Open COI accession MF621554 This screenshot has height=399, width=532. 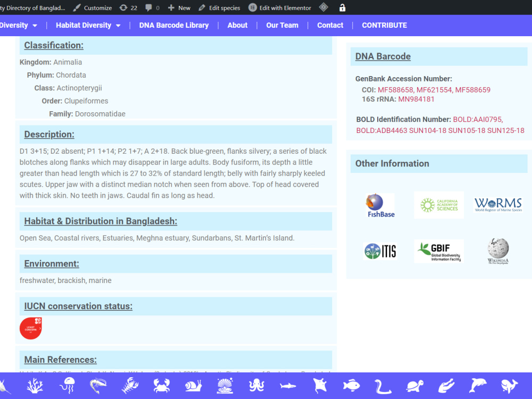pyautogui.click(x=434, y=89)
